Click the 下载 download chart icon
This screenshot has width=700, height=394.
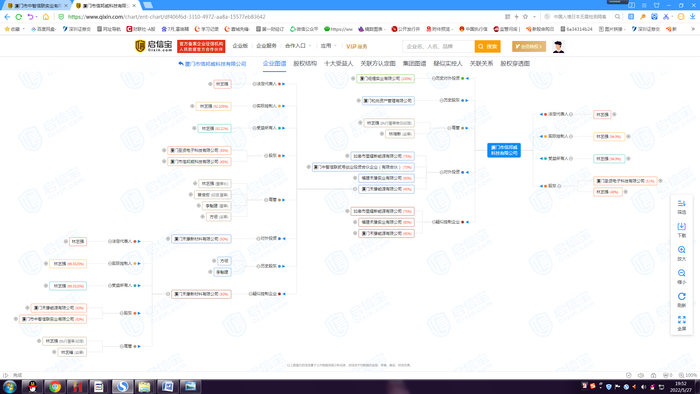pos(681,230)
